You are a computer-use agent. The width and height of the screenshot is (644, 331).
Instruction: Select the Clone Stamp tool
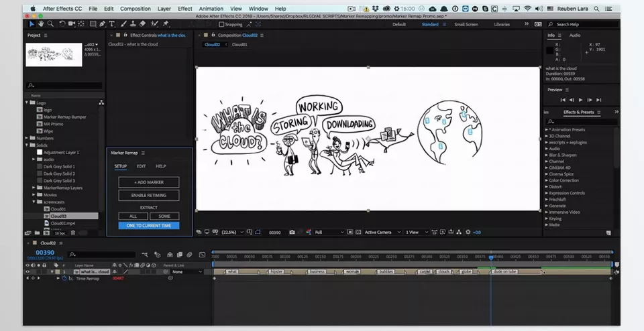[x=133, y=24]
